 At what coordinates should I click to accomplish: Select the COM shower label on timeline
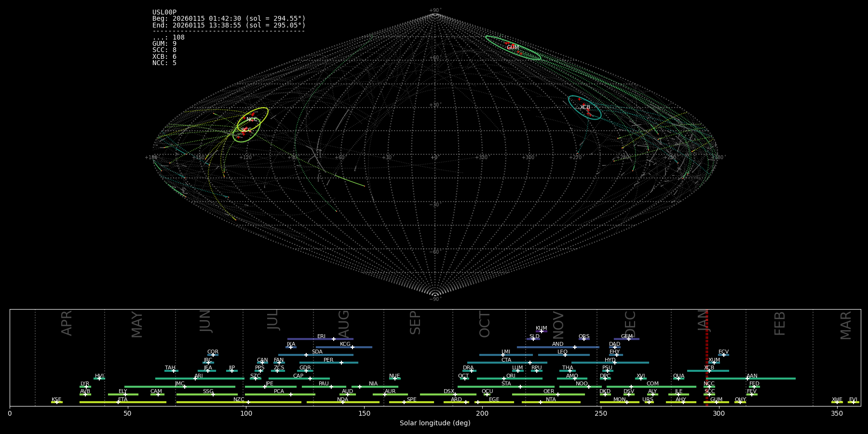[652, 384]
